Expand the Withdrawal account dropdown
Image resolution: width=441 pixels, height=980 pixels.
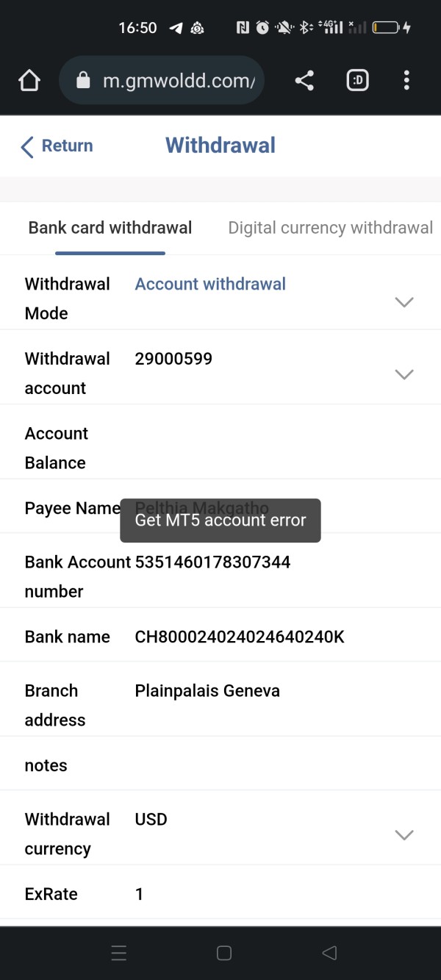click(404, 374)
